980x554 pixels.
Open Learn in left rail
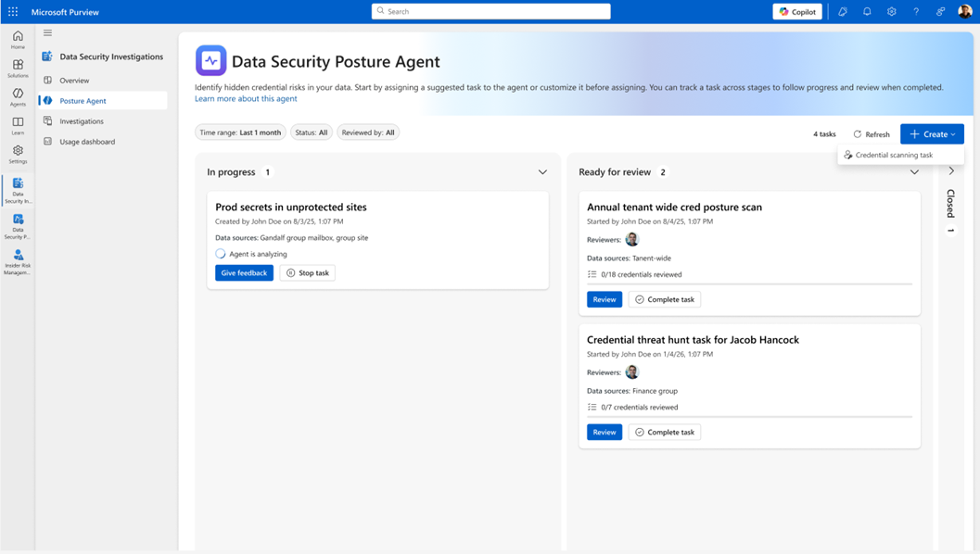[18, 126]
